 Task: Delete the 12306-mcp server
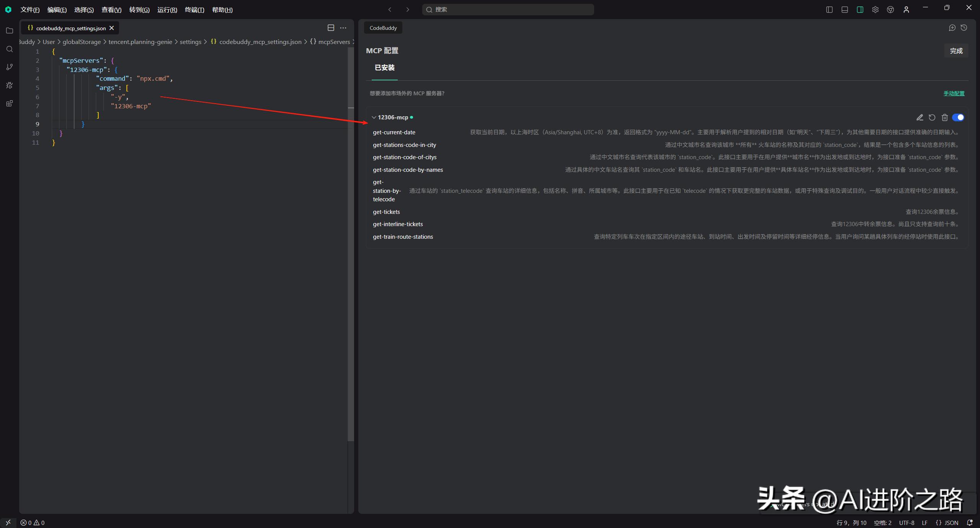(x=944, y=117)
